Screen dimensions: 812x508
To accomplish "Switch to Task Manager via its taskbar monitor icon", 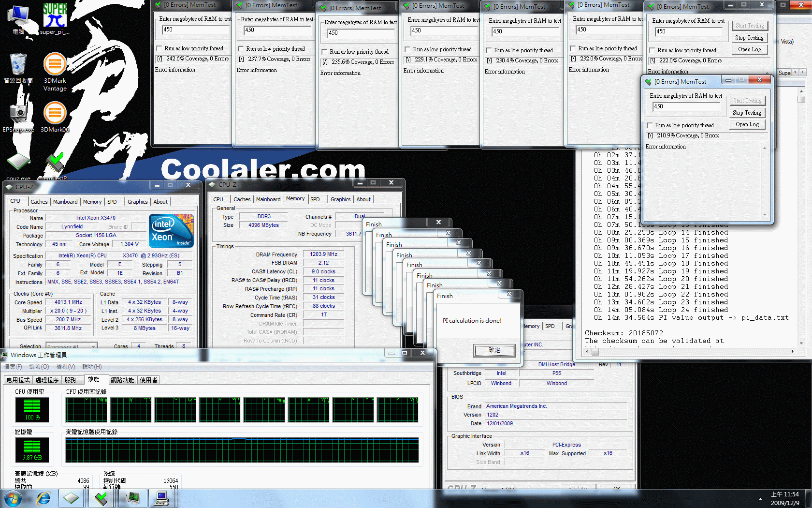I will coord(131,498).
